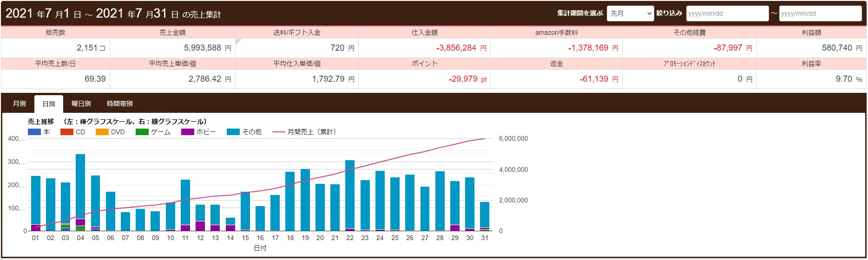Toggle the 本 series blue legend swatch

pos(34,132)
